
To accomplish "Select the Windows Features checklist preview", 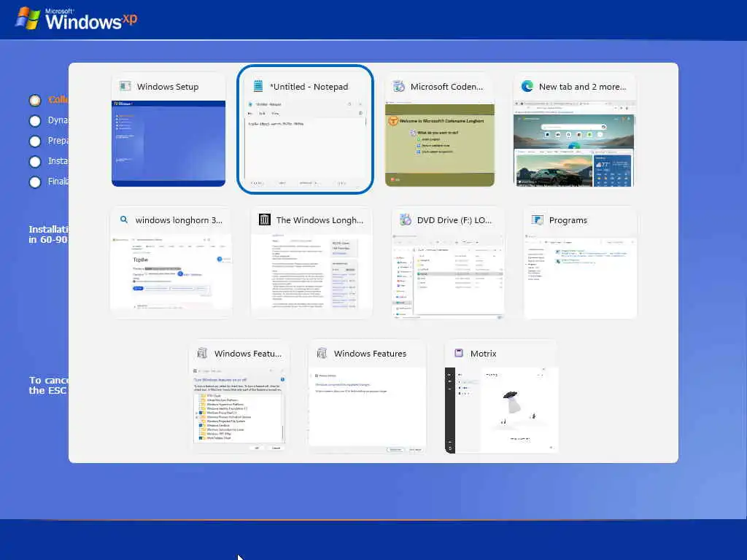I will (x=239, y=410).
